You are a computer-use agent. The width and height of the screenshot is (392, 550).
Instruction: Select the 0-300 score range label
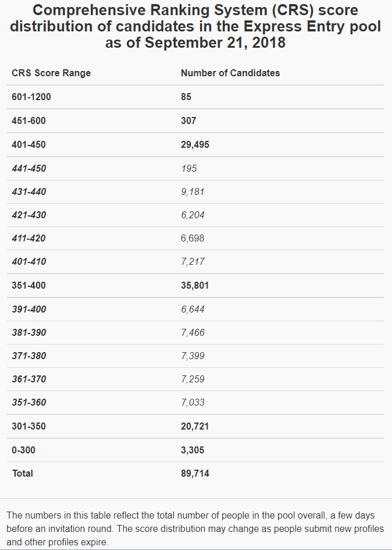tap(23, 450)
